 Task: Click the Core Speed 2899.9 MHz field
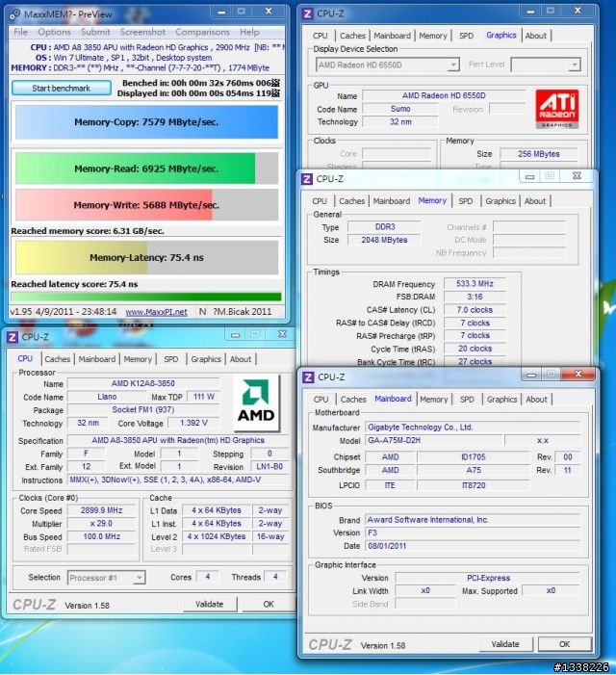coord(102,510)
